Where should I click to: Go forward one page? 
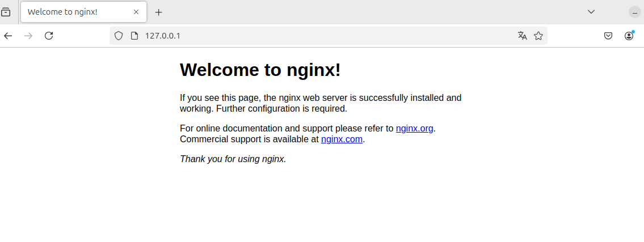tap(28, 36)
